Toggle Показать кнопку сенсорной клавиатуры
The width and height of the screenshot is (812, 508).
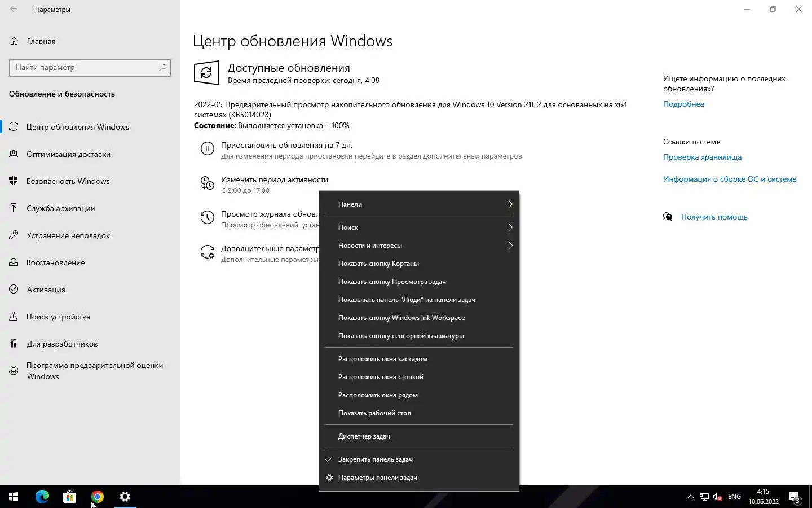419,336
